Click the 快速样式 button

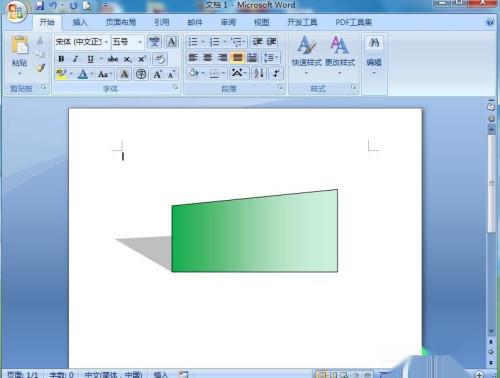306,52
